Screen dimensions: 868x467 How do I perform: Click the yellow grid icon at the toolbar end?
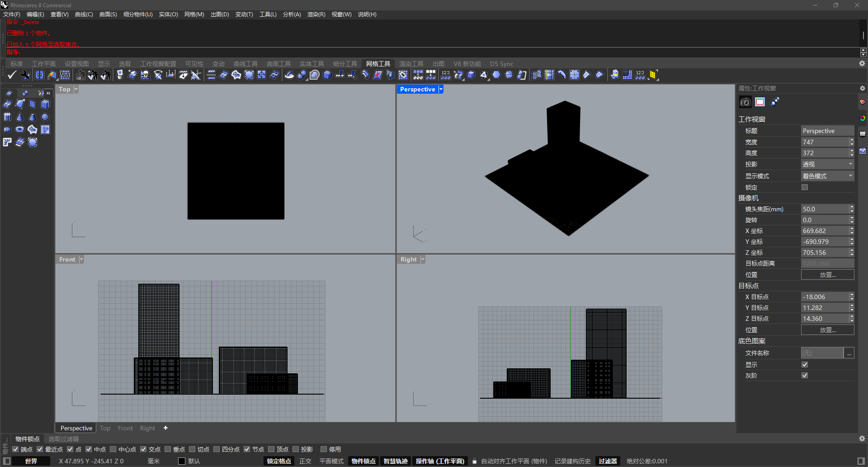click(653, 75)
